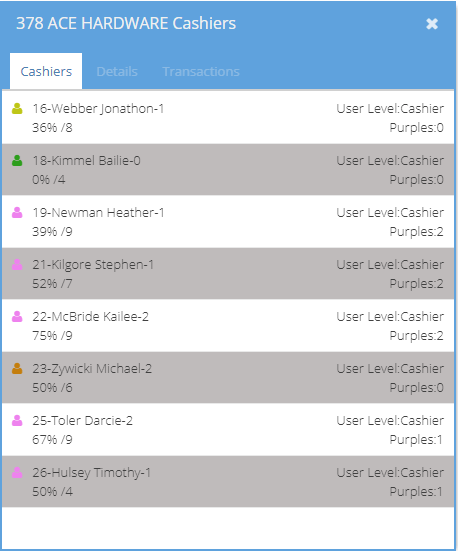Click the pink user icon for McBride Kailee
The width and height of the screenshot is (458, 551).
click(x=17, y=317)
